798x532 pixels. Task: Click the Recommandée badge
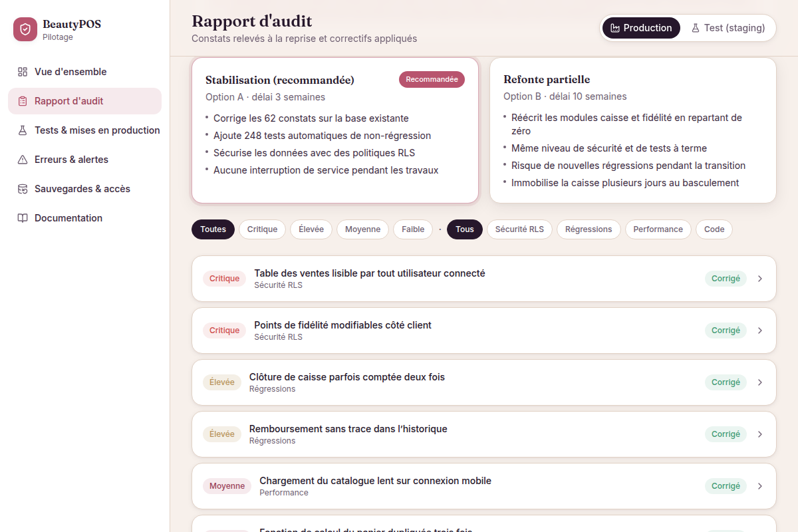click(x=432, y=79)
